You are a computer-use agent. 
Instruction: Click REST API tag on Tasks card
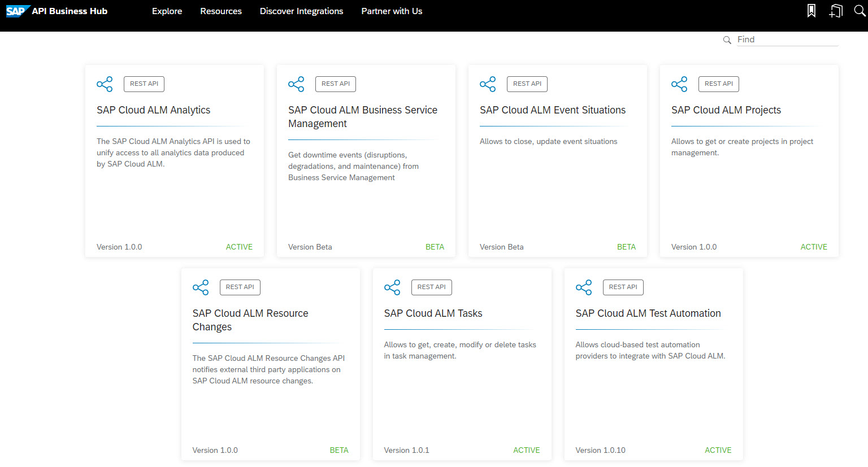(x=431, y=287)
